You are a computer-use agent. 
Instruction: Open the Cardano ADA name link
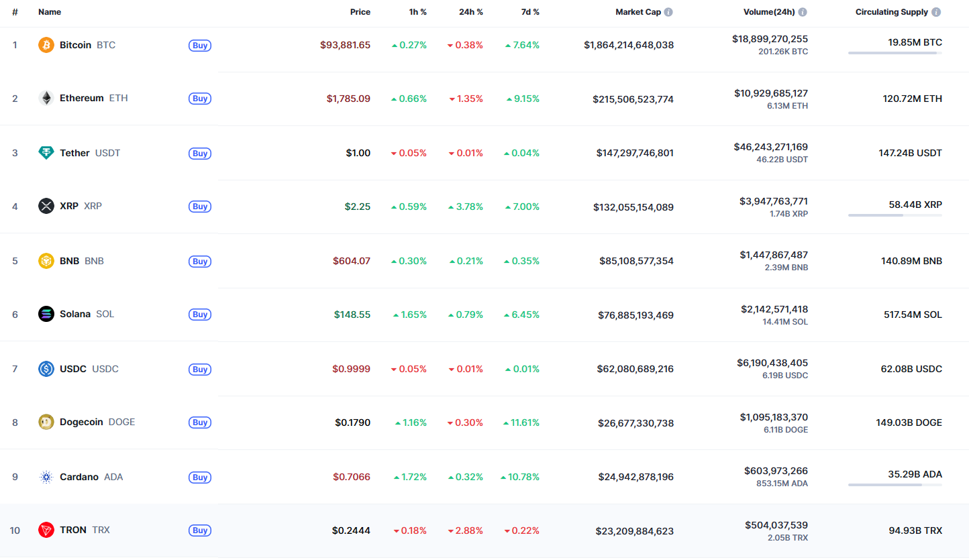[x=91, y=477]
